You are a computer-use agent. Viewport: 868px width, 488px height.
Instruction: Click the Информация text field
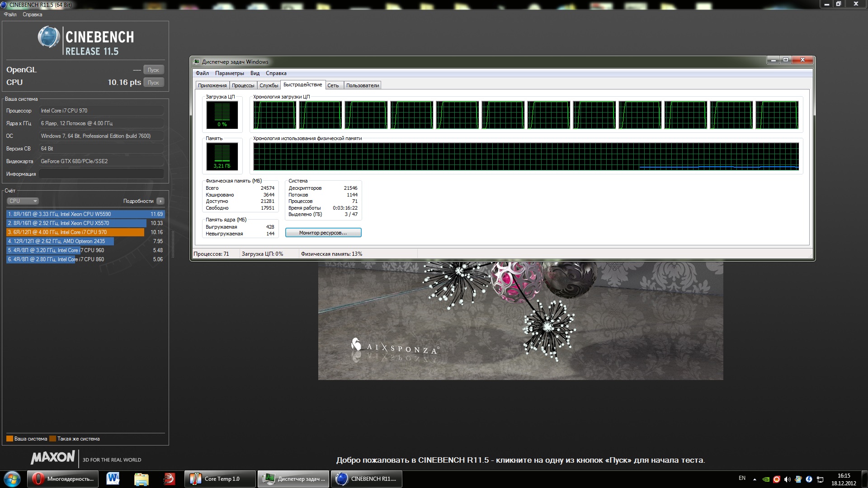(x=101, y=174)
